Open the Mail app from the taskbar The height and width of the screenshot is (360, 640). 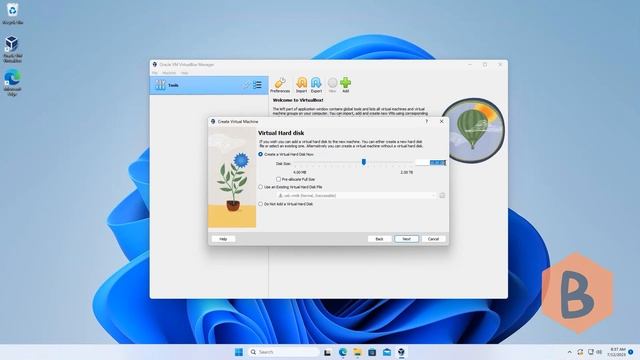click(x=387, y=352)
